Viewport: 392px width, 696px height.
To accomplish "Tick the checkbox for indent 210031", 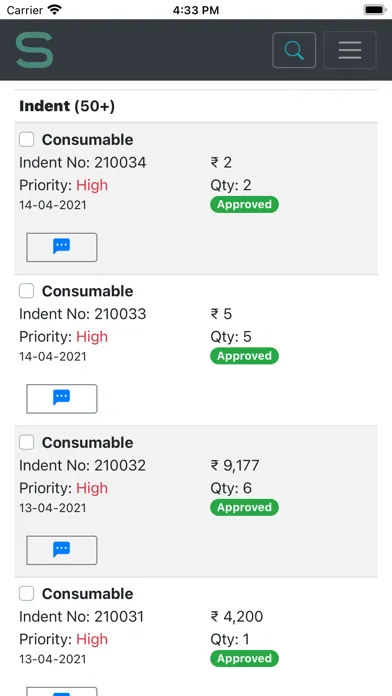I will click(x=27, y=593).
